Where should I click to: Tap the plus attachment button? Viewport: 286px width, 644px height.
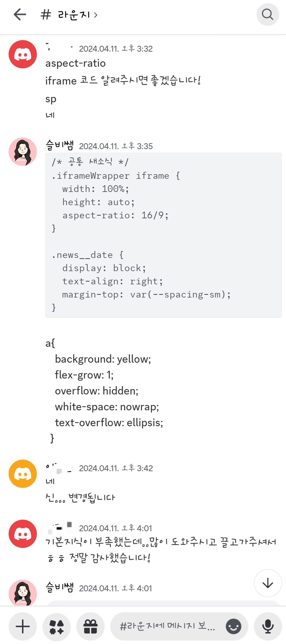coord(23,626)
